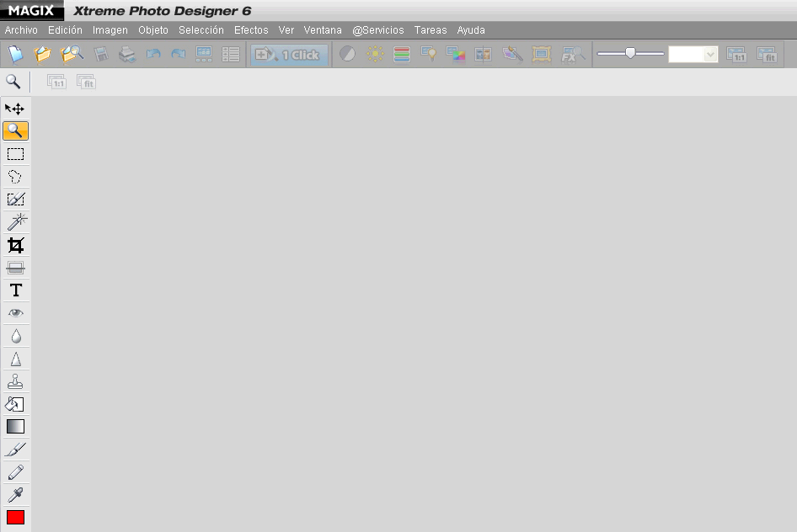Activate the lasso freehand selection tool
The width and height of the screenshot is (797, 532).
(x=15, y=177)
